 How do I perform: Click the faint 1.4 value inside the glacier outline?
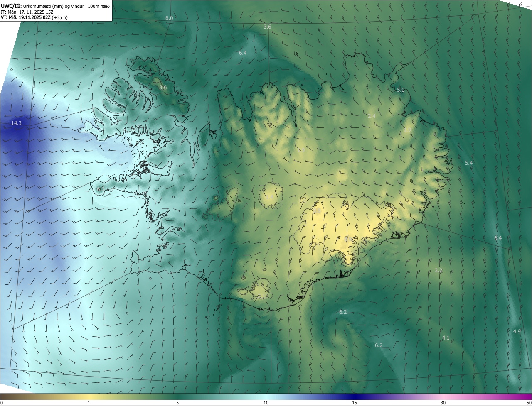coord(269,197)
